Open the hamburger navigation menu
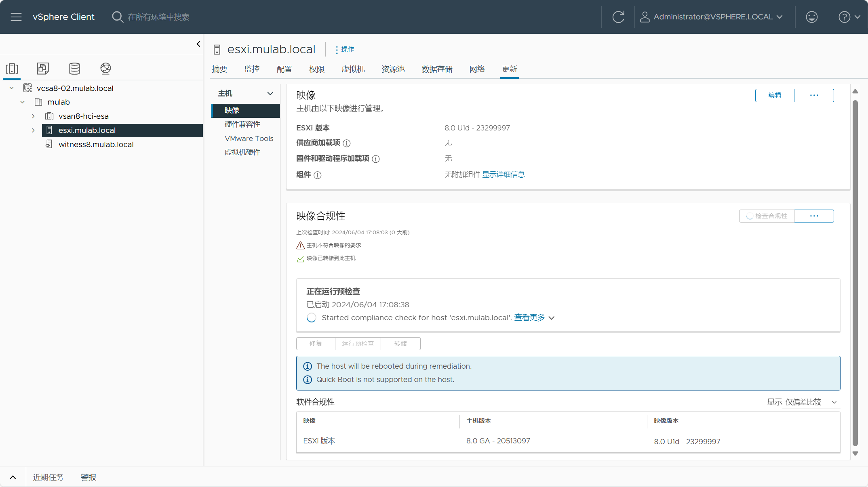 click(x=16, y=17)
